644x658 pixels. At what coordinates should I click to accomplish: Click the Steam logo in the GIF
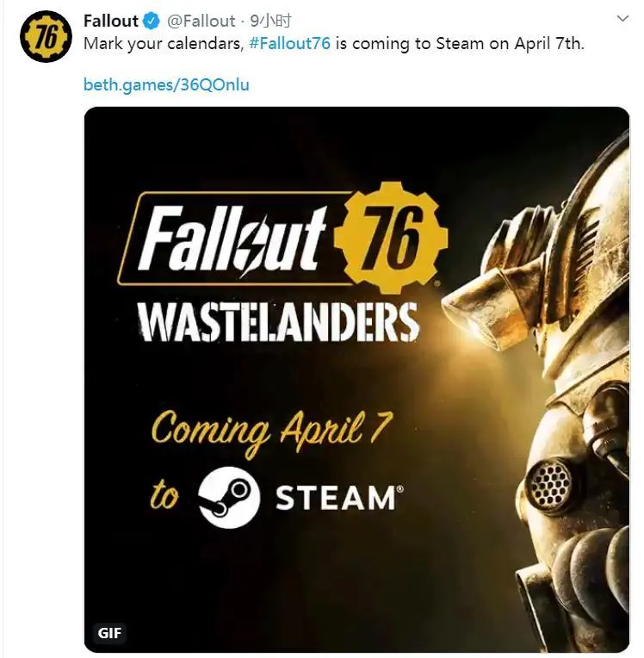[x=229, y=498]
